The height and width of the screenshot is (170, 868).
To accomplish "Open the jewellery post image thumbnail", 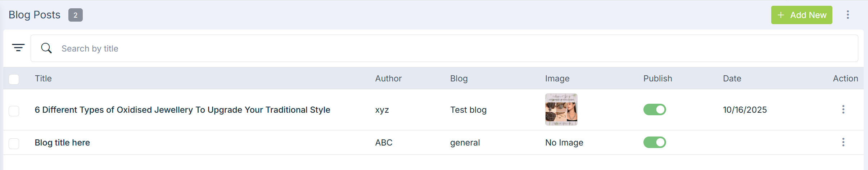I will [561, 109].
